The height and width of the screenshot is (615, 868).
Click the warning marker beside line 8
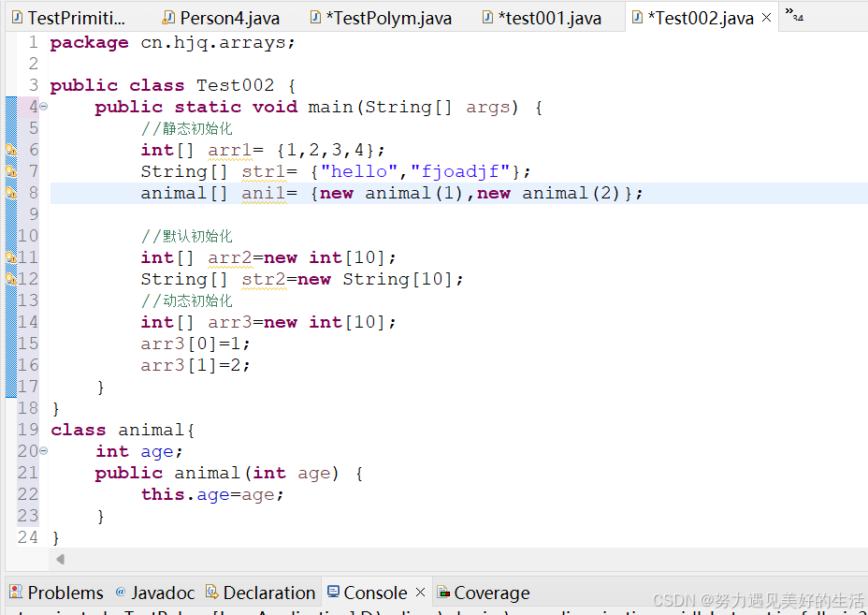coord(10,193)
